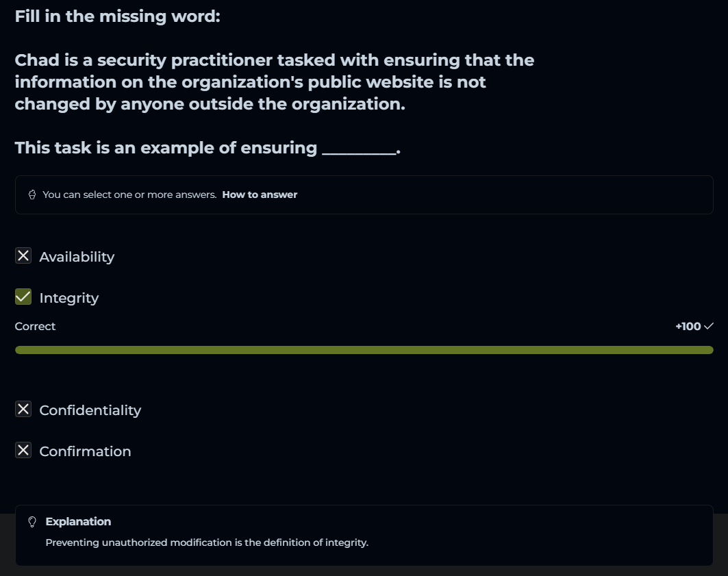Click the green Correct progress bar
The width and height of the screenshot is (728, 576).
coord(364,350)
